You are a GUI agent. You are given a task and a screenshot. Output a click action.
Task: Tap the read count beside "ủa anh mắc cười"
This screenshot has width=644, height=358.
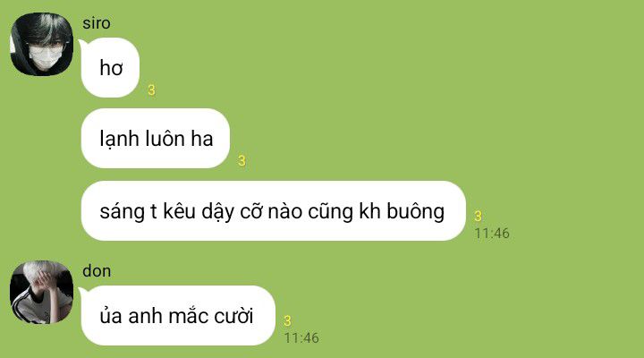click(x=287, y=320)
